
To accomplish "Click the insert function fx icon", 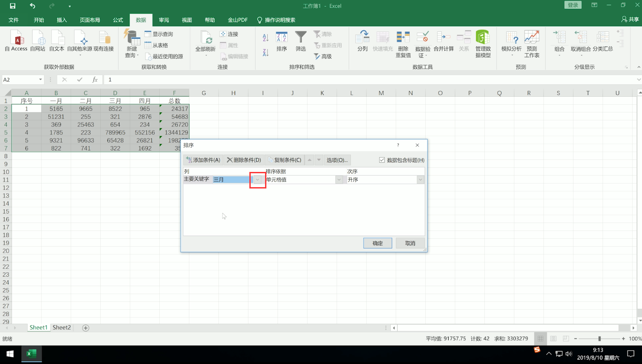I will point(95,80).
